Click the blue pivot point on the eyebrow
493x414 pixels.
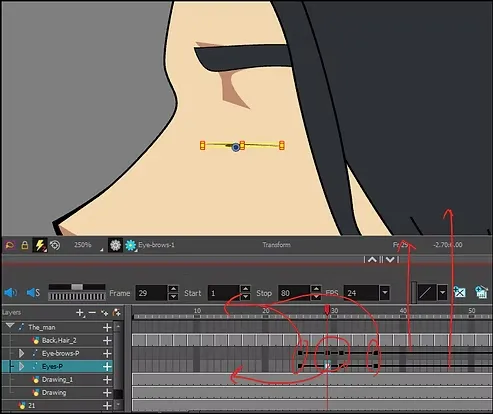pyautogui.click(x=236, y=147)
